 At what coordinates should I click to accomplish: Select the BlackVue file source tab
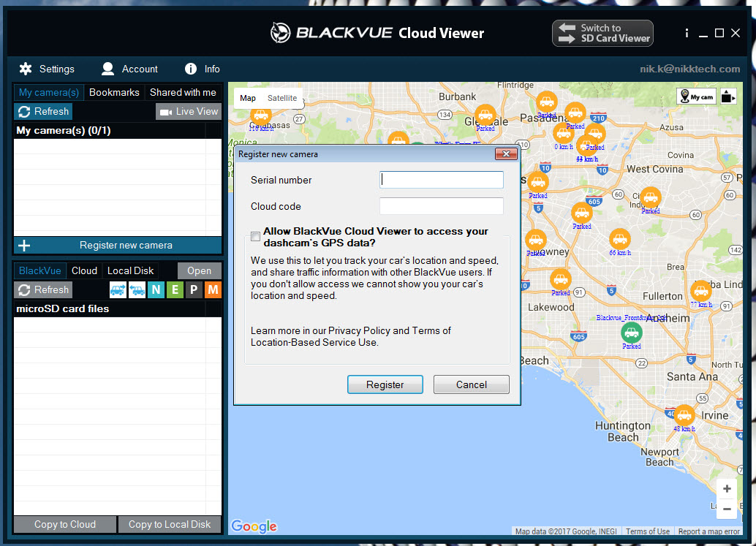tap(39, 271)
